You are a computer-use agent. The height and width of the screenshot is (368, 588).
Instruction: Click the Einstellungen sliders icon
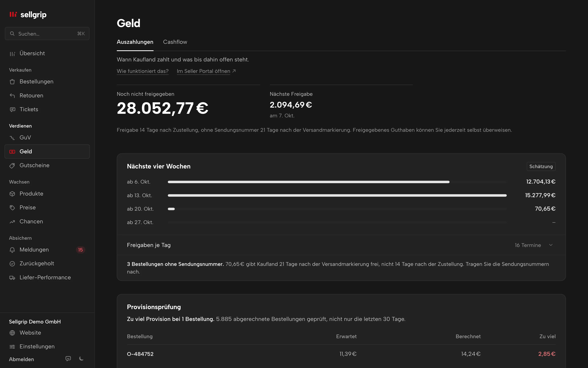point(12,347)
